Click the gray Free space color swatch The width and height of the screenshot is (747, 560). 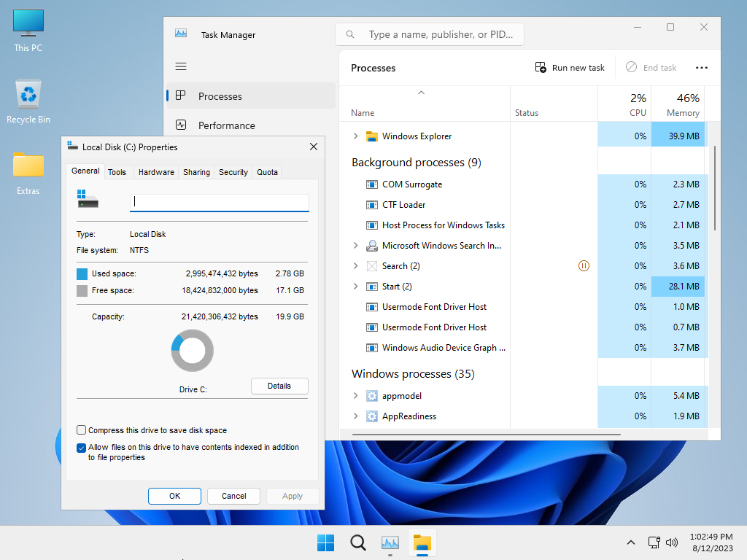[x=82, y=290]
